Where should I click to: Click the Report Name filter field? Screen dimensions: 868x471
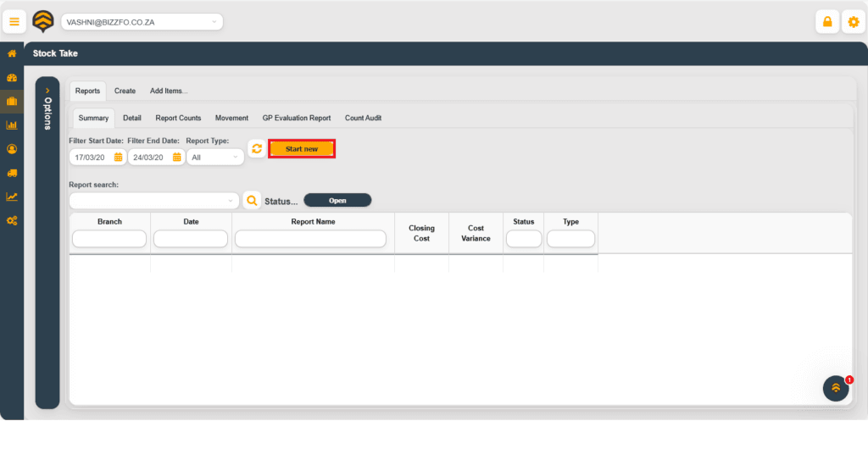[x=310, y=239]
